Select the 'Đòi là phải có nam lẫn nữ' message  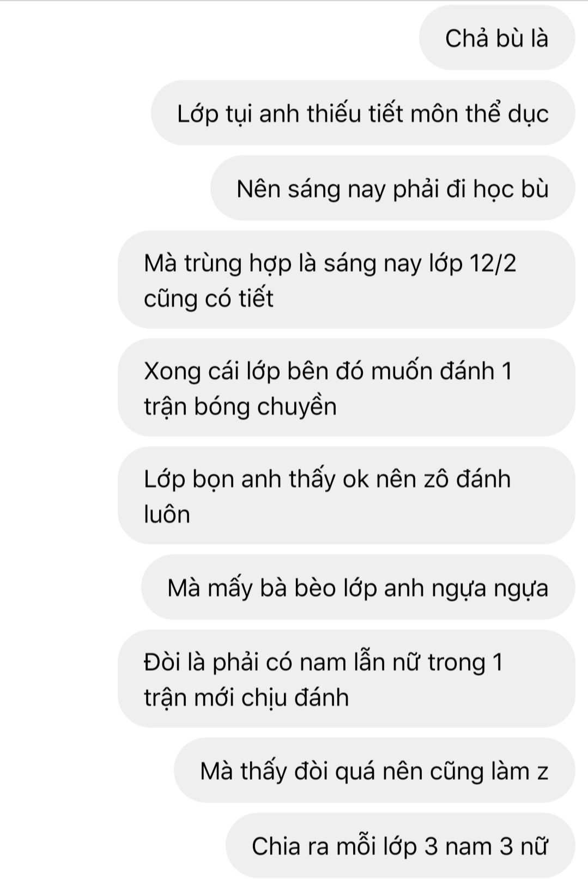click(347, 679)
